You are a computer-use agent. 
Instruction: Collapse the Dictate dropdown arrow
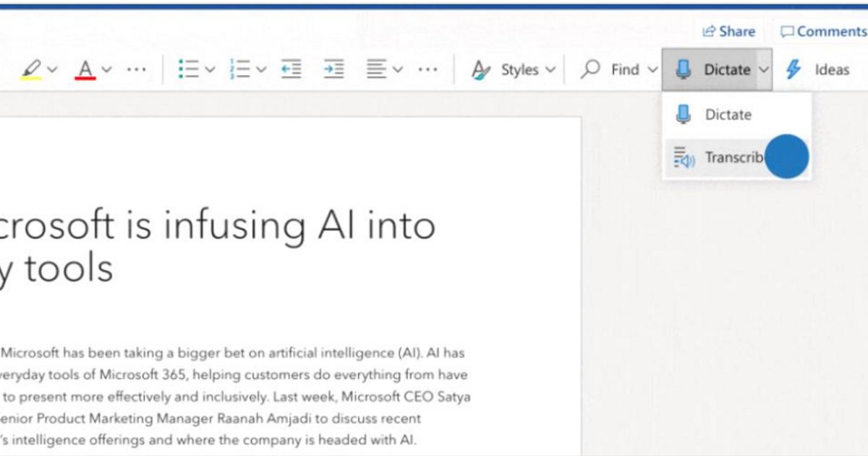pos(764,69)
